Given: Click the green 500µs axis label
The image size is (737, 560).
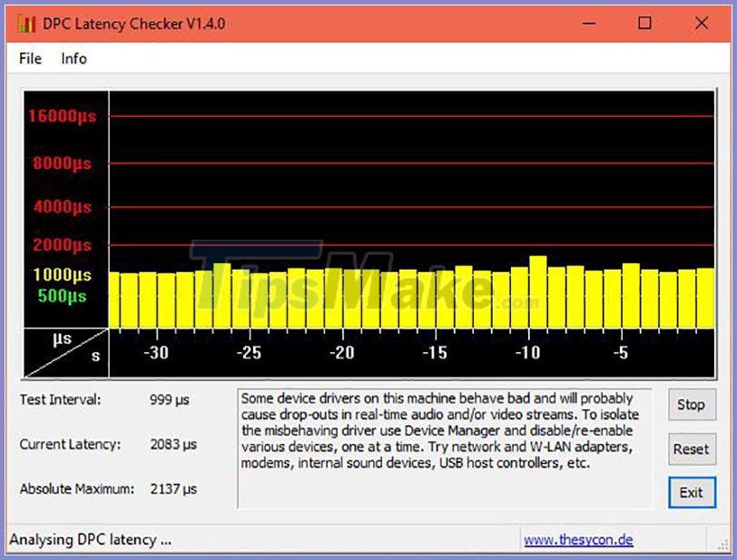Looking at the screenshot, I should coord(64,295).
